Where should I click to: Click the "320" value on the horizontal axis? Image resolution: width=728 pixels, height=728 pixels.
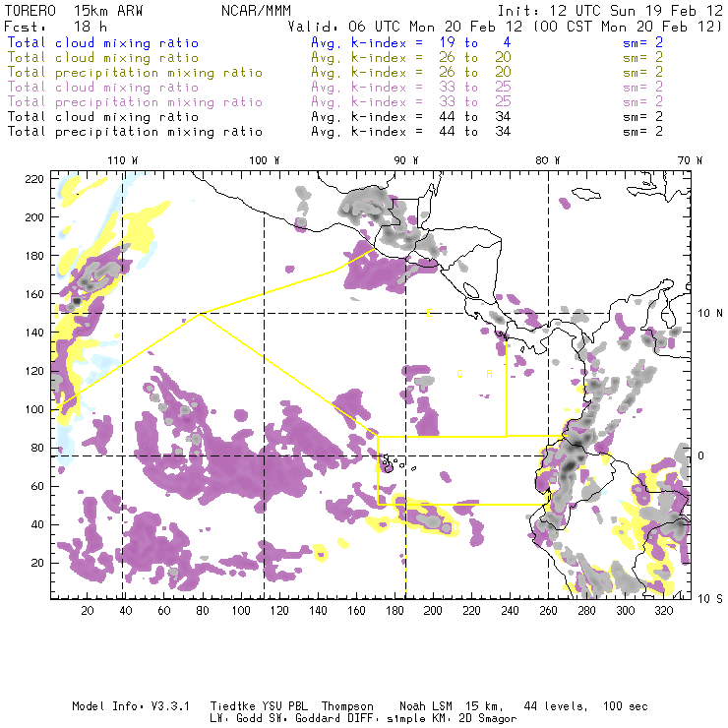click(663, 611)
